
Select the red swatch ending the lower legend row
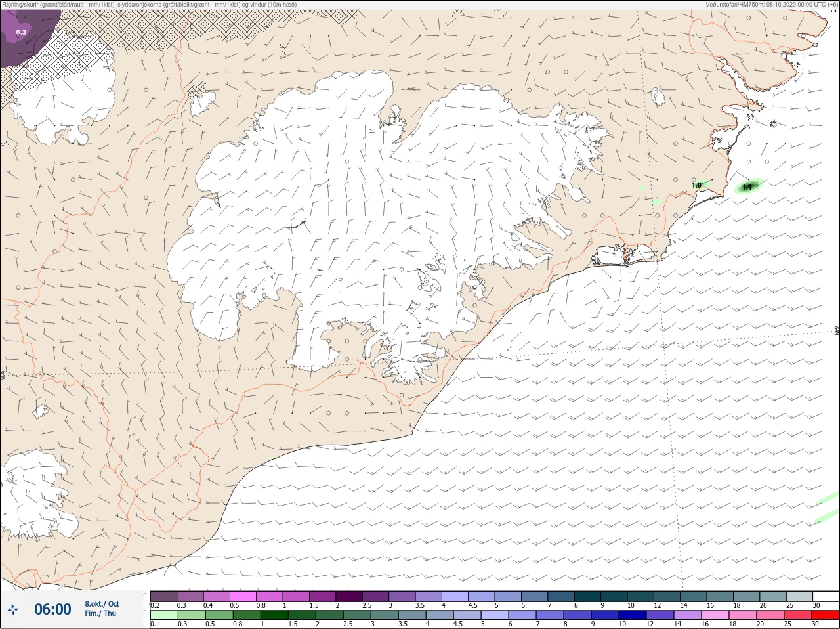pos(826,615)
